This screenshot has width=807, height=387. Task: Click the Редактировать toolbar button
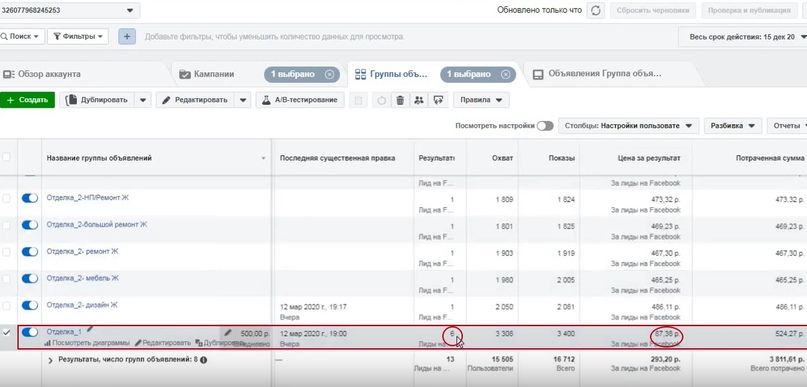(x=196, y=100)
